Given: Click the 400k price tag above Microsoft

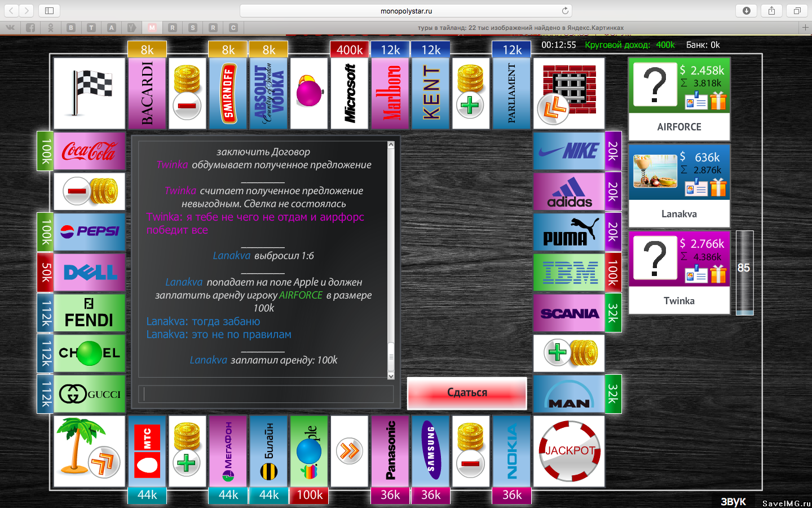Looking at the screenshot, I should pos(350,50).
